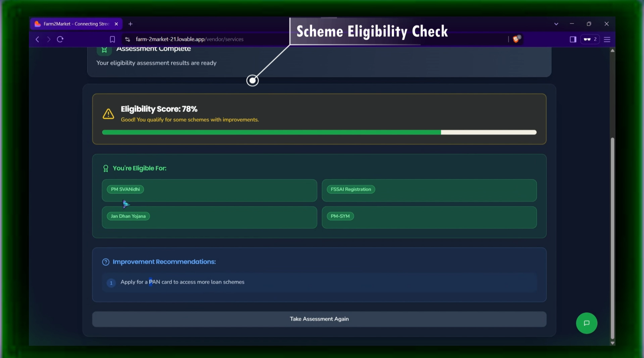Click the Brave Shields lion icon
Image resolution: width=644 pixels, height=358 pixels.
(x=516, y=39)
